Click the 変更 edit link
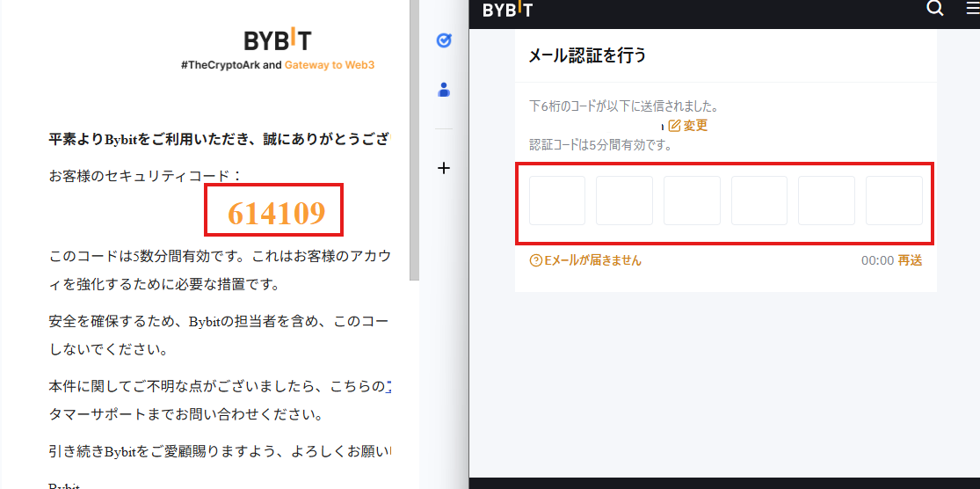The width and height of the screenshot is (980, 489). 688,126
